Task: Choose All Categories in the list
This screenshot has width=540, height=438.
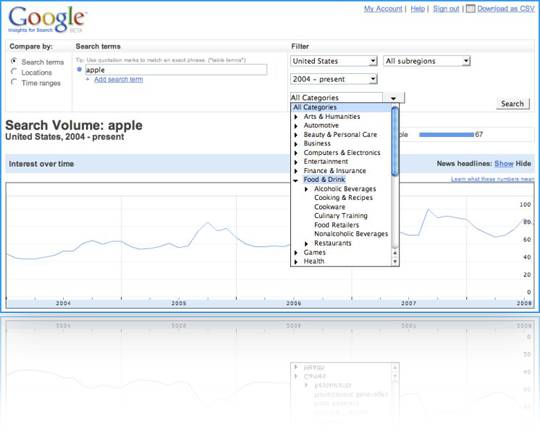Action: coord(341,107)
